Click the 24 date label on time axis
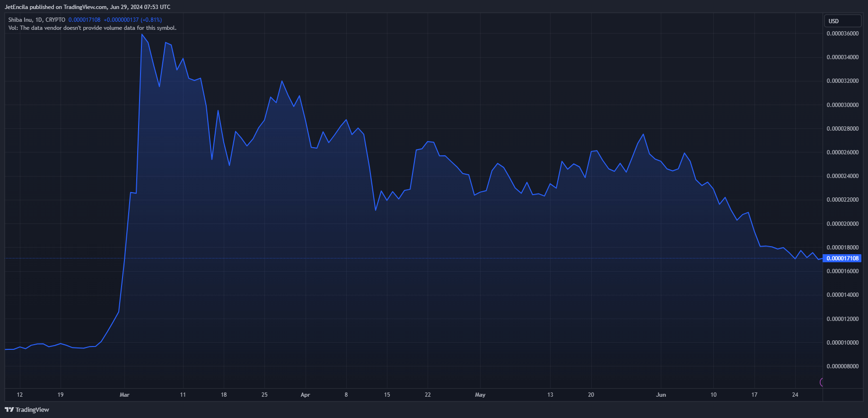 click(x=795, y=395)
